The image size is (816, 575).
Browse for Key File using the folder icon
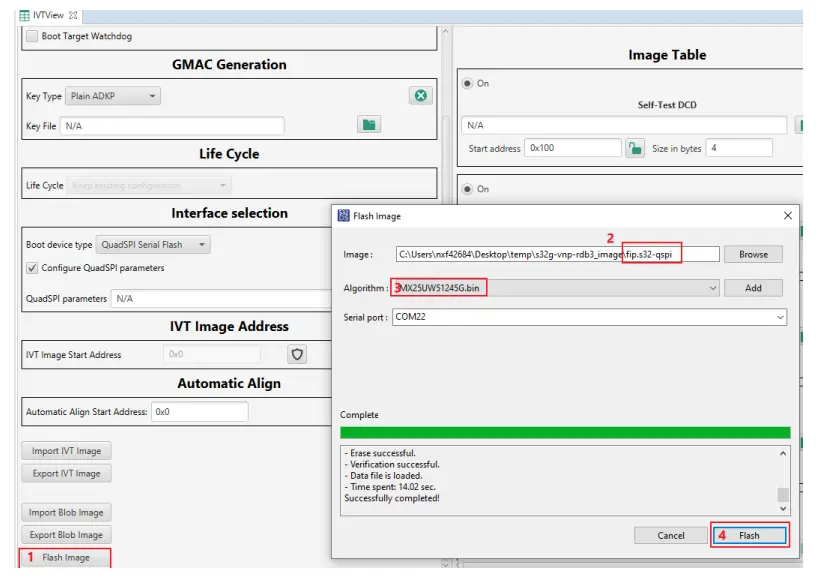coord(369,124)
